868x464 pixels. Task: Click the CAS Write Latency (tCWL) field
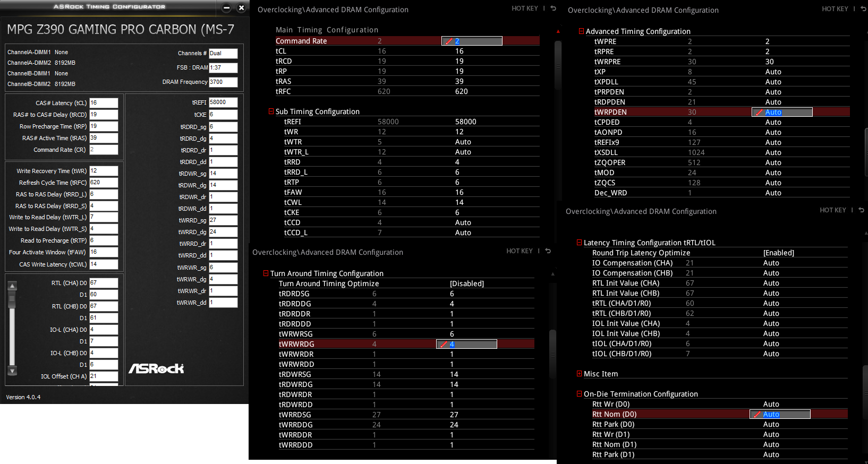click(x=104, y=264)
